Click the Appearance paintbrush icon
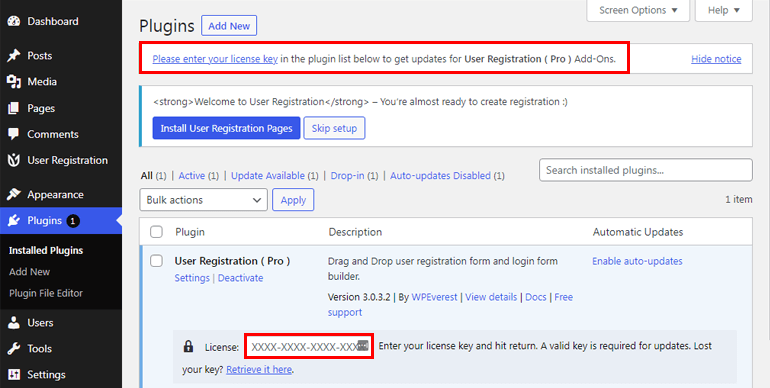Screen dimensions: 770x388 (x=14, y=195)
